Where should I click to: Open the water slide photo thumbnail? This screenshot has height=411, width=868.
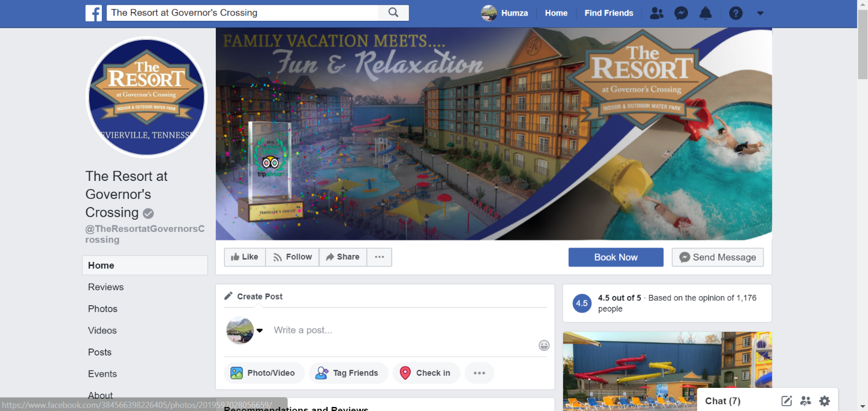[x=667, y=371]
